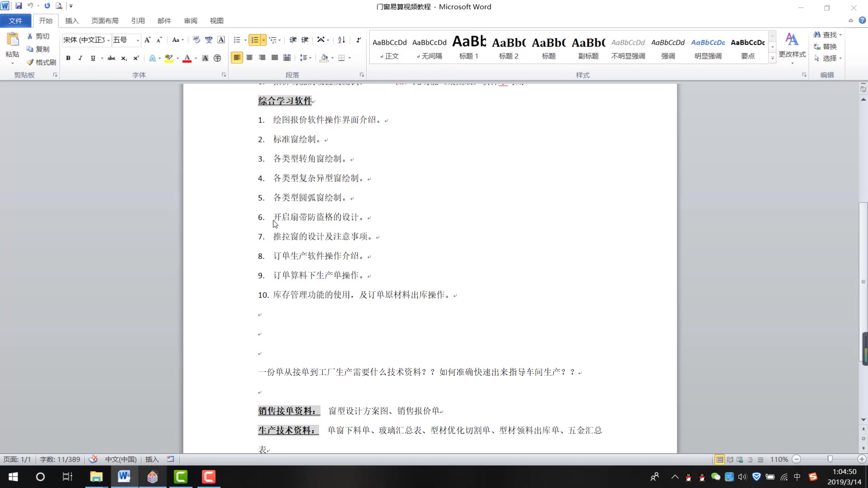Click the Find (查找) binoculars icon
Viewport: 868px width, 488px height.
[x=817, y=35]
